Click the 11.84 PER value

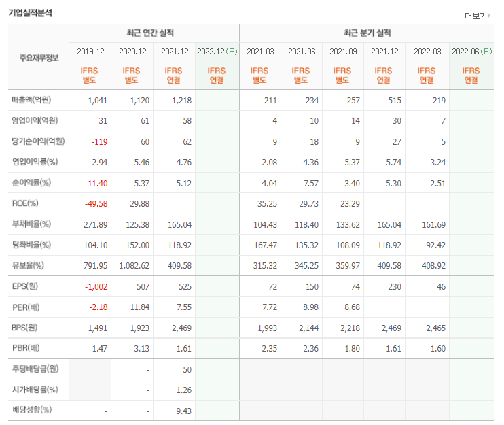140,307
